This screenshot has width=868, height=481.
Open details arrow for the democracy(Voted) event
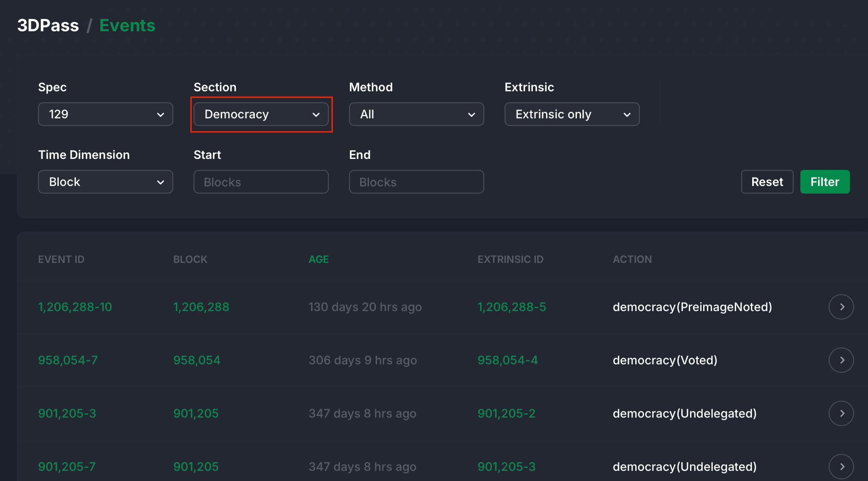[x=841, y=360]
